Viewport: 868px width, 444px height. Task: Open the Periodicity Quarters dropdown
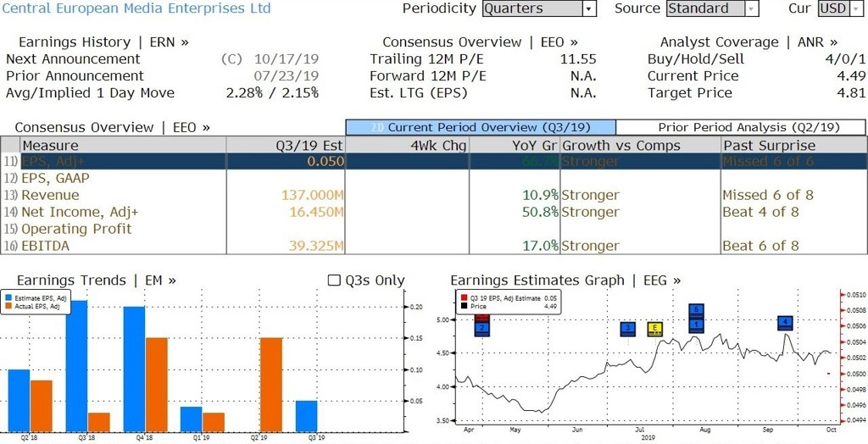click(x=538, y=8)
